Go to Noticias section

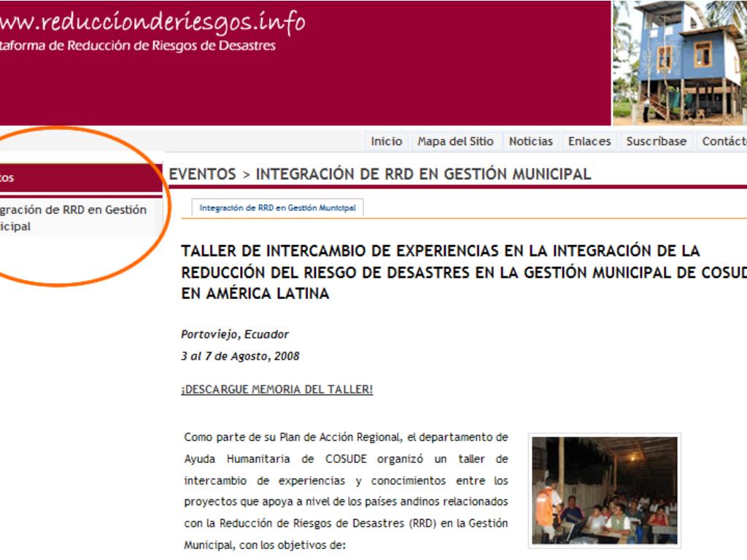531,141
